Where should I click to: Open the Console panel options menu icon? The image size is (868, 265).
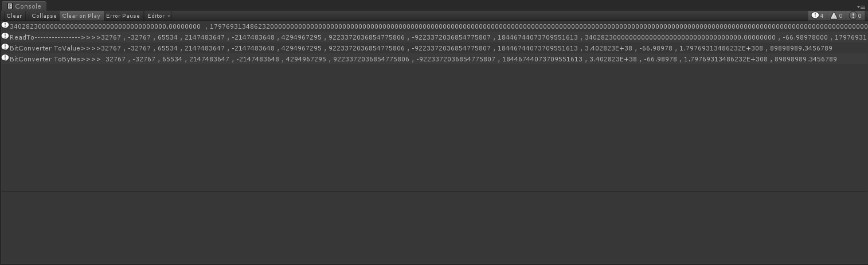[x=862, y=7]
